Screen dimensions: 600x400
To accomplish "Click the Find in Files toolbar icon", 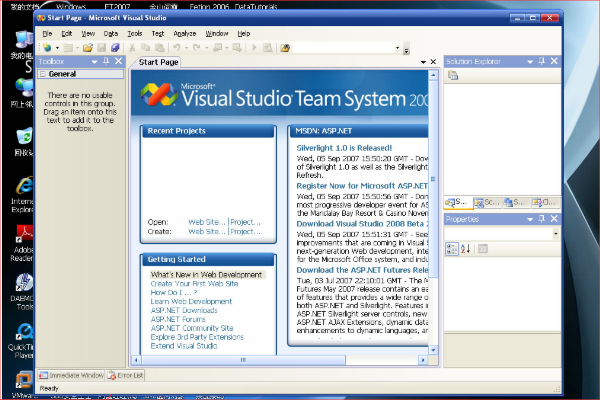I will coord(285,48).
